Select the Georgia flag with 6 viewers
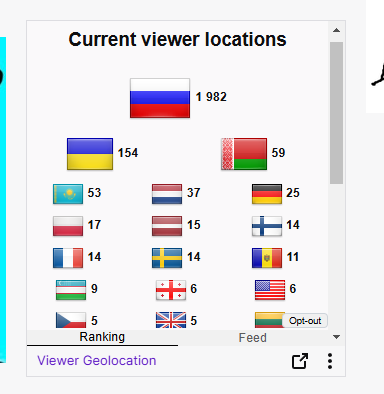Image resolution: width=384 pixels, height=394 pixels. pos(171,290)
